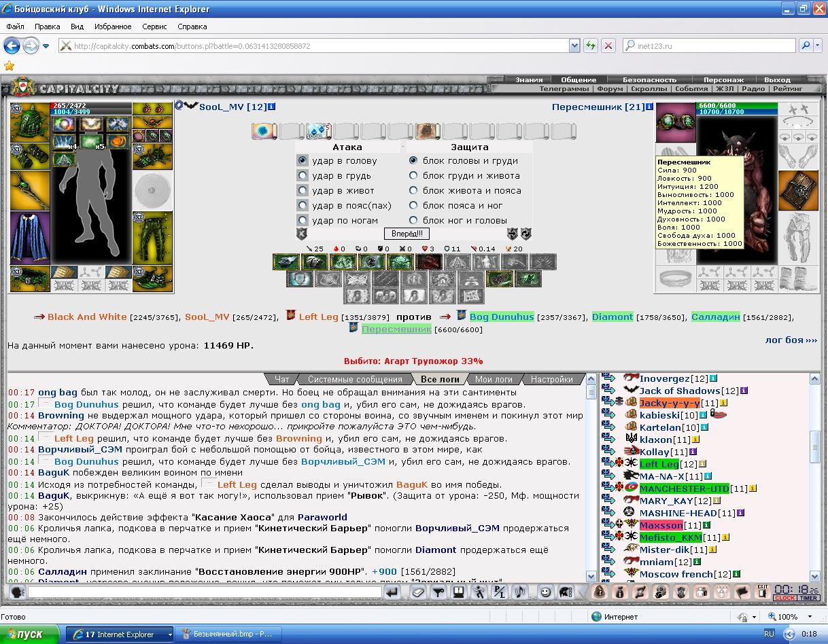
Task: Open the green helmet equipment slot
Action: pyautogui.click(x=30, y=123)
